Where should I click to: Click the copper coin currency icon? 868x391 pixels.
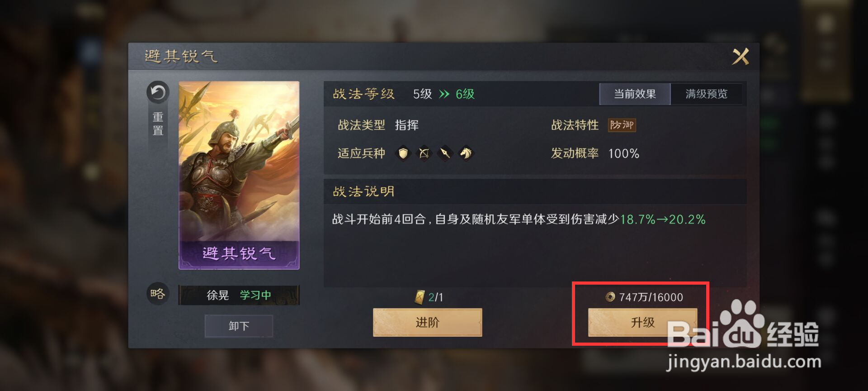(x=610, y=297)
